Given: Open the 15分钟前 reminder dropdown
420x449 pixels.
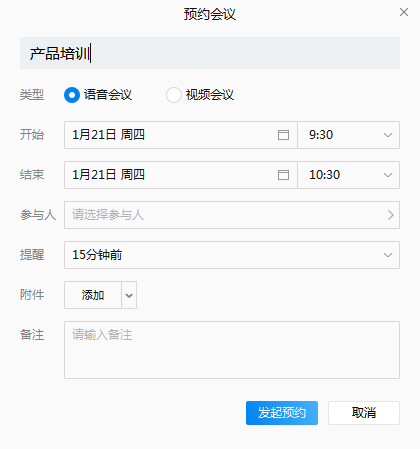Looking at the screenshot, I should tap(232, 255).
